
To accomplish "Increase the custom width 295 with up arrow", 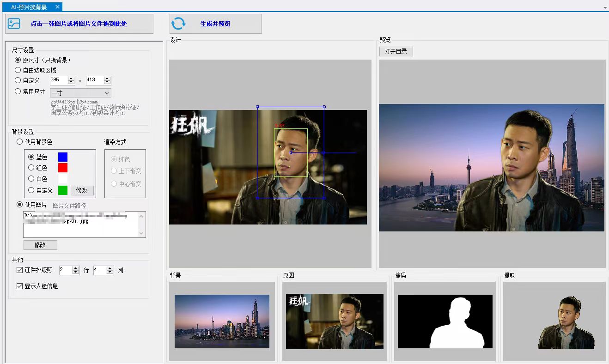I will coord(71,78).
